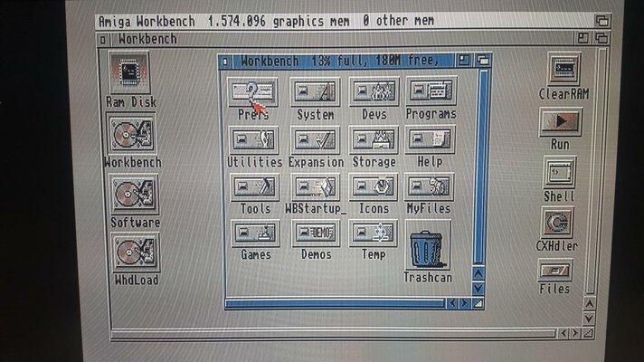Screen dimensions: 644x362
Task: Open the Games drawer
Action: click(255, 233)
